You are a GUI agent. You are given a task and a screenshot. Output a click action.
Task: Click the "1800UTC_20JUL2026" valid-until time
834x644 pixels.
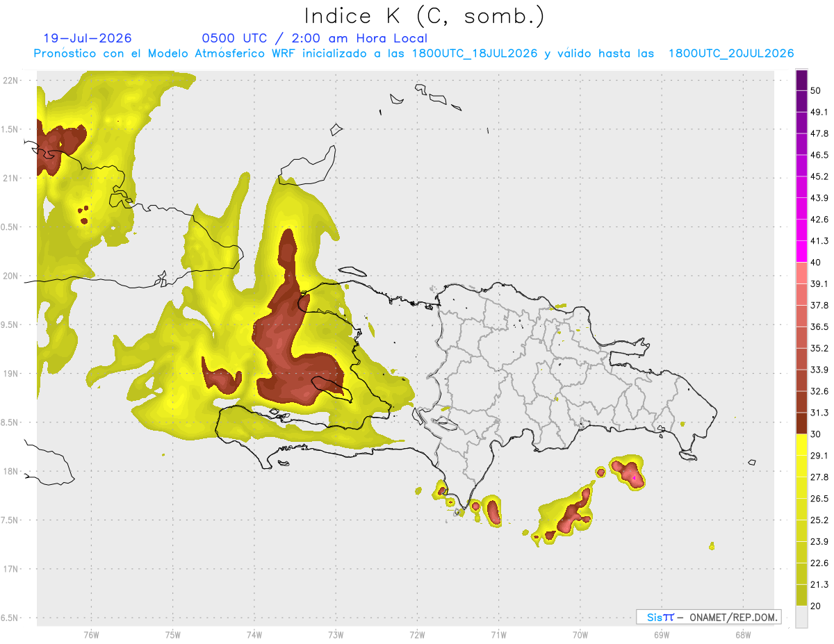click(731, 53)
